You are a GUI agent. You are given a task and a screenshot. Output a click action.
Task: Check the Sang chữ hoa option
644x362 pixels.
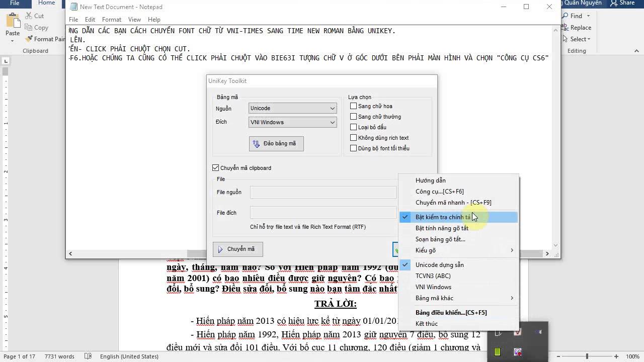point(353,106)
